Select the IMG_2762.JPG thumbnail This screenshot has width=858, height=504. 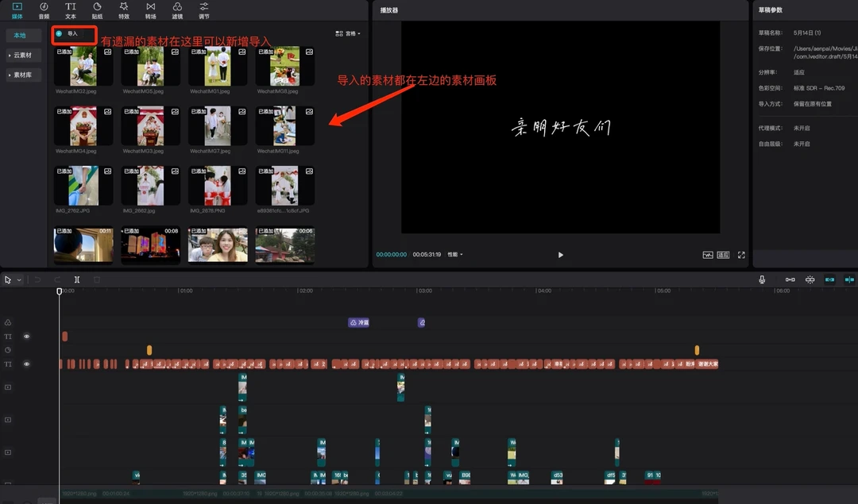(83, 185)
